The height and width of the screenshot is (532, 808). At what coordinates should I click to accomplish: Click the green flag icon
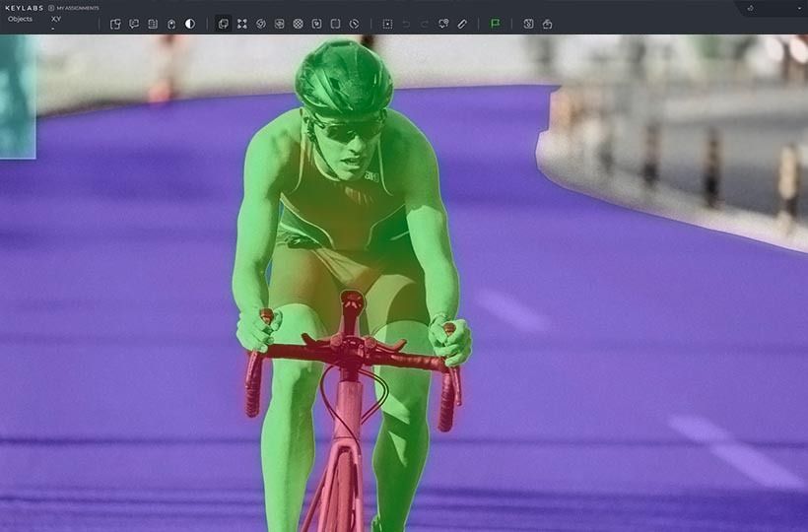click(x=496, y=24)
